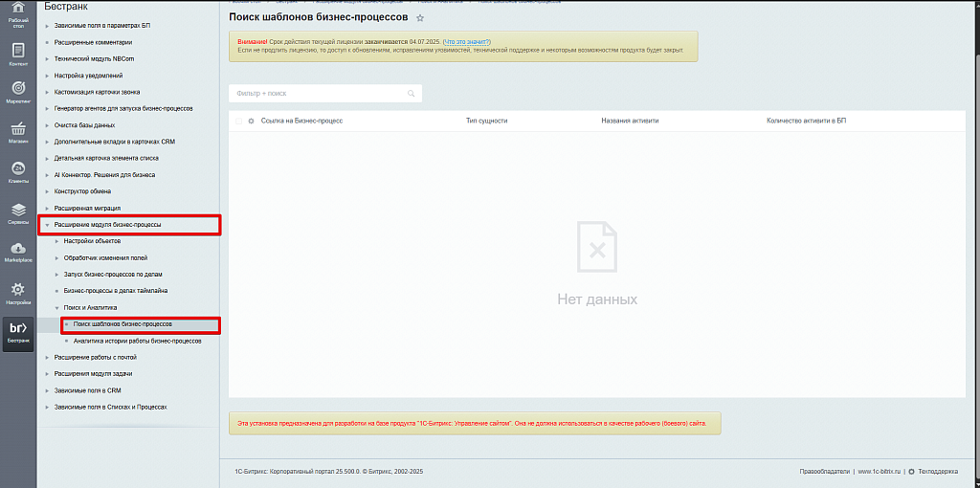Collapse the Расширение модуля бизнес-процессы node
Viewport: 980px width, 488px height.
coord(47,225)
